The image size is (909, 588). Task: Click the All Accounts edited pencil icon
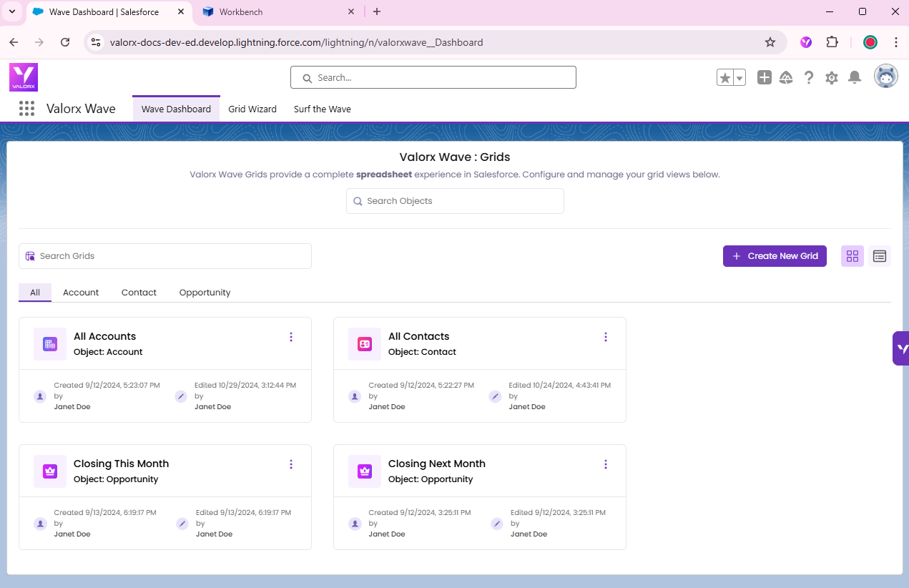click(181, 396)
